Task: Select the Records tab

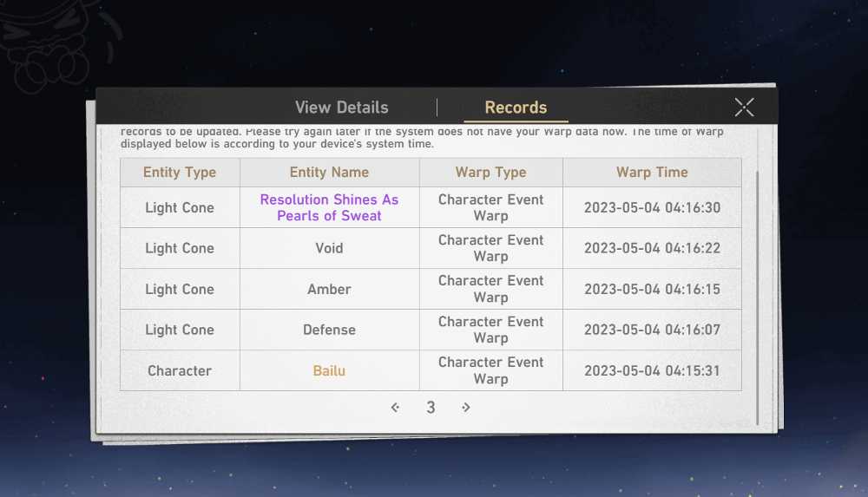Action: click(516, 108)
